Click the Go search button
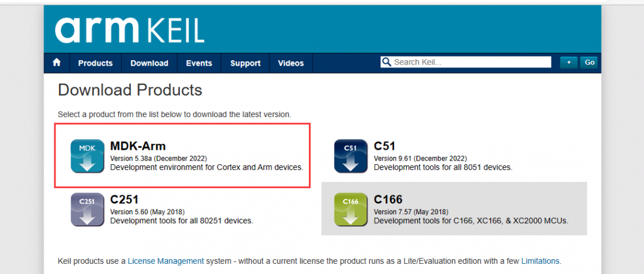Screen dimensions: 644x274 pos(590,62)
